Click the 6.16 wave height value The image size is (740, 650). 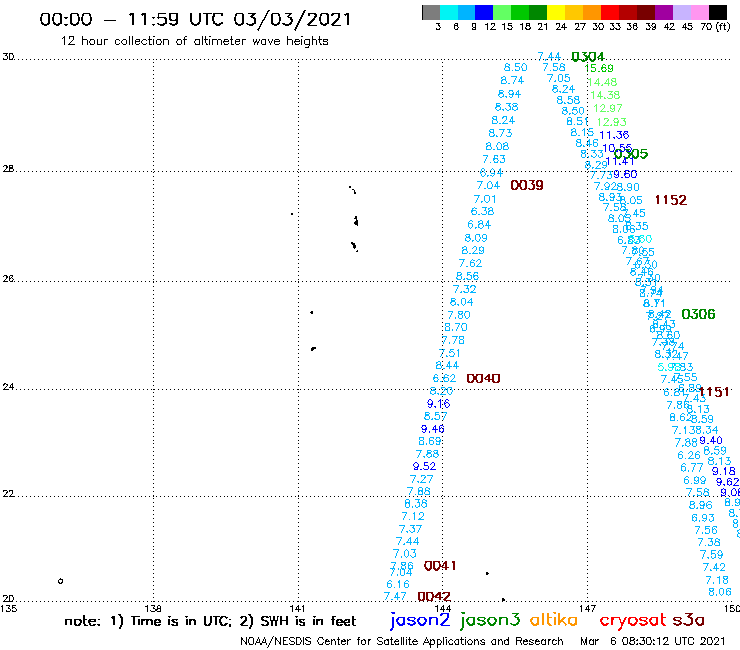pyautogui.click(x=398, y=584)
